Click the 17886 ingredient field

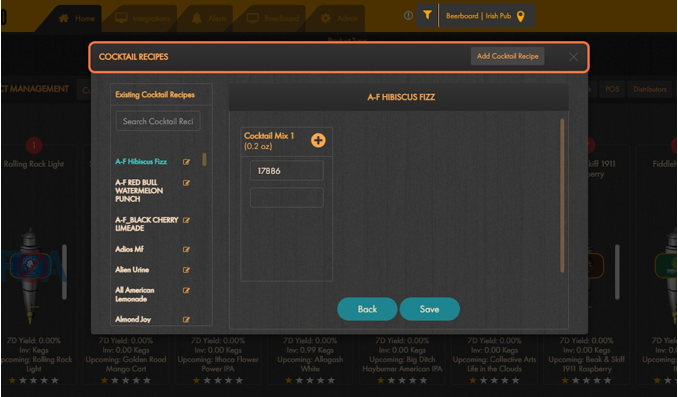pyautogui.click(x=287, y=171)
